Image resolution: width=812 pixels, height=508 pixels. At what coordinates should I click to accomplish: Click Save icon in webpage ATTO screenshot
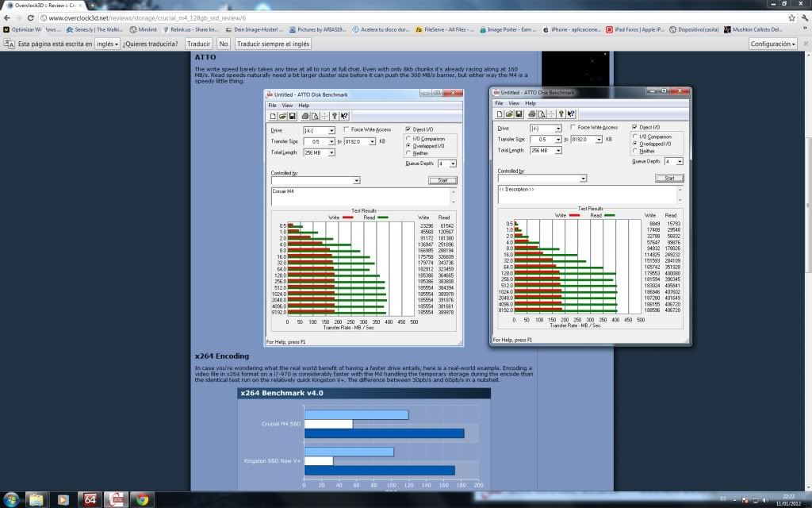(292, 116)
